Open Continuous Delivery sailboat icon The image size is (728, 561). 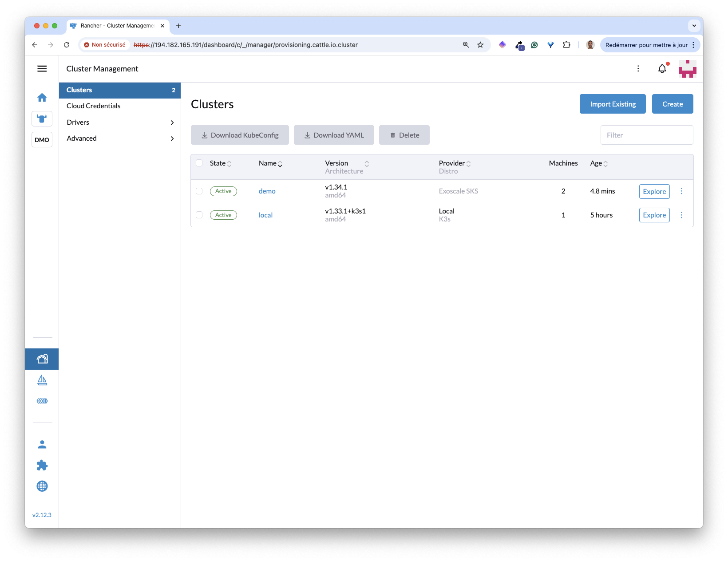point(42,380)
